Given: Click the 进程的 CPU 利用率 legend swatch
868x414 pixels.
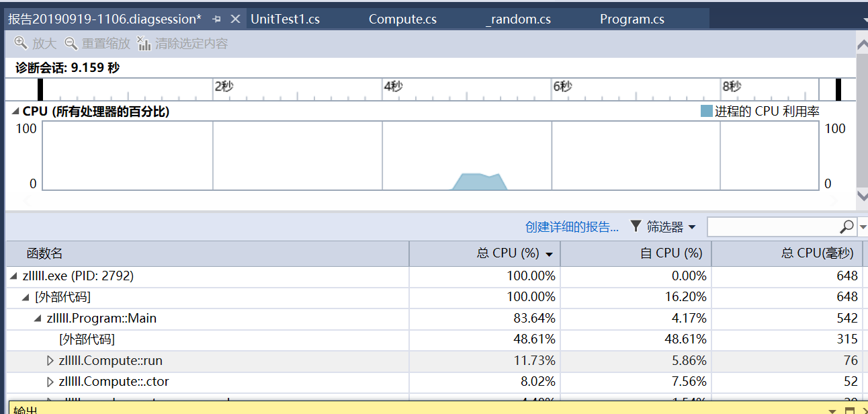Looking at the screenshot, I should 706,111.
